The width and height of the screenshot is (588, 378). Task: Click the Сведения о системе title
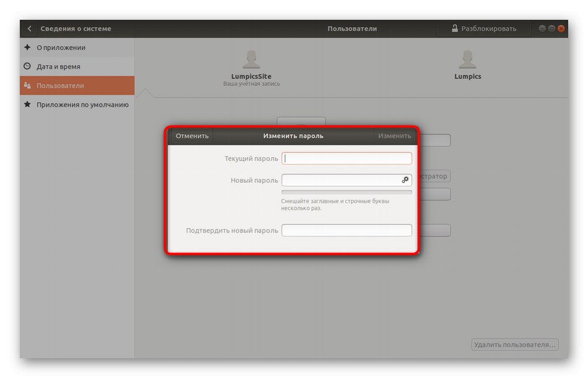pyautogui.click(x=76, y=28)
